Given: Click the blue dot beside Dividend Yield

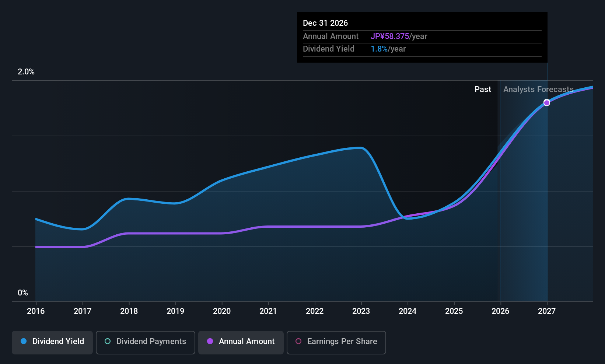Looking at the screenshot, I should pyautogui.click(x=24, y=342).
